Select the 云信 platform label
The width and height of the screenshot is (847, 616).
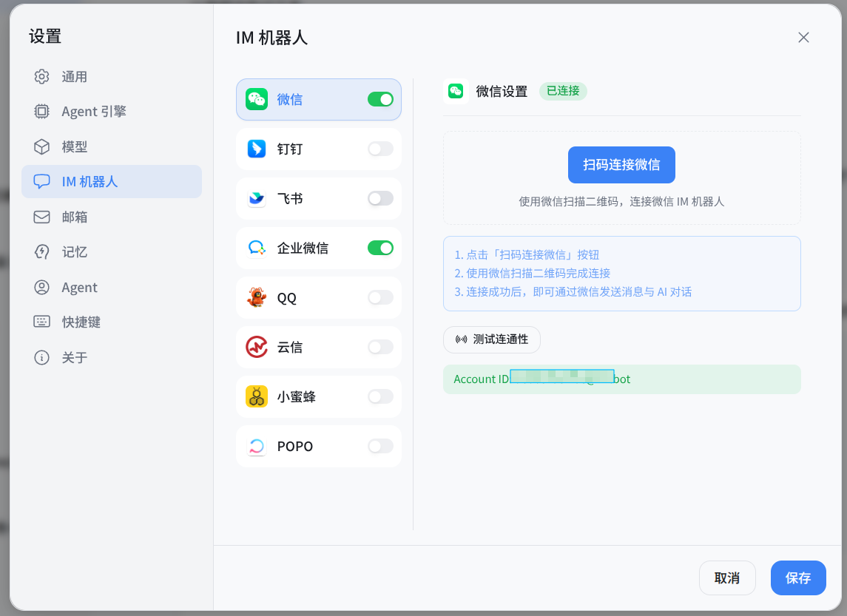pyautogui.click(x=290, y=348)
